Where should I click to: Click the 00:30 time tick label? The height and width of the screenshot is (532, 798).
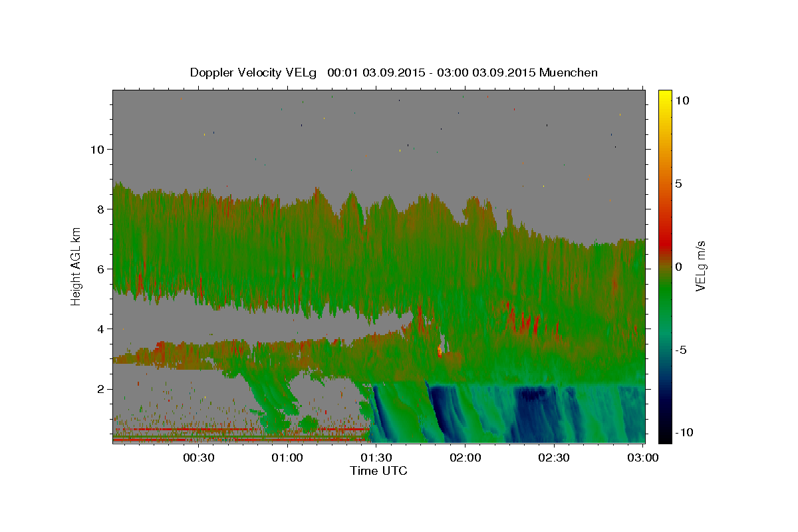[x=199, y=458]
